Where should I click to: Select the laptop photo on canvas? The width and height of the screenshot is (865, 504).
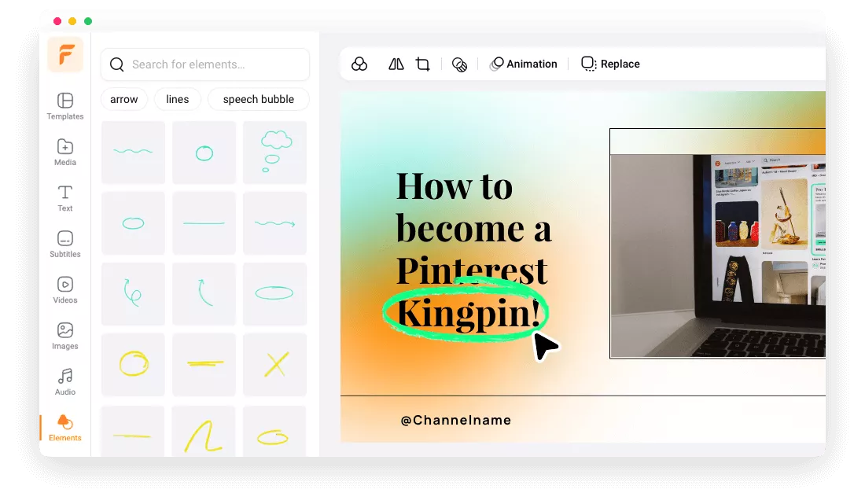coord(718,256)
